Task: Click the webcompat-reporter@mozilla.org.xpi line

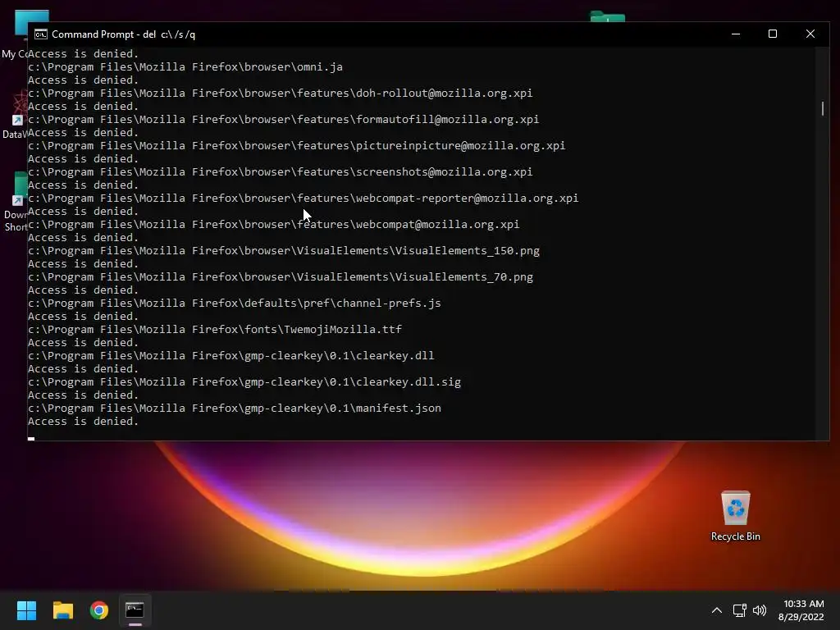Action: click(304, 199)
